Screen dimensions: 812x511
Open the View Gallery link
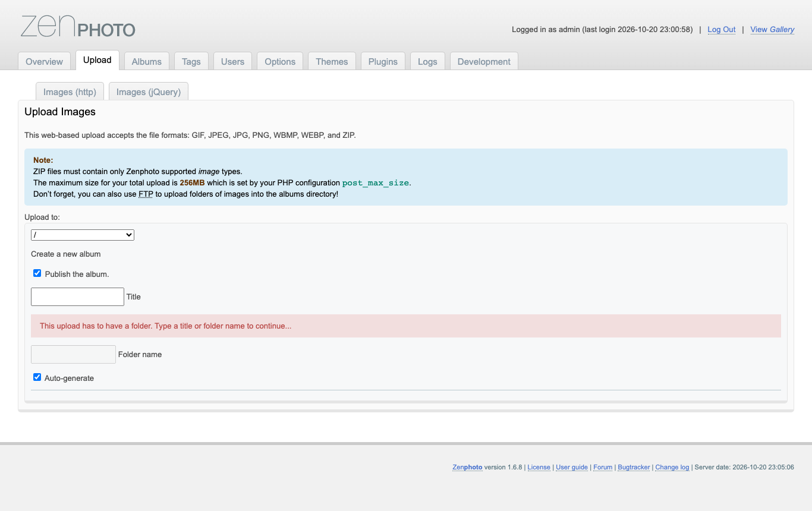point(772,30)
